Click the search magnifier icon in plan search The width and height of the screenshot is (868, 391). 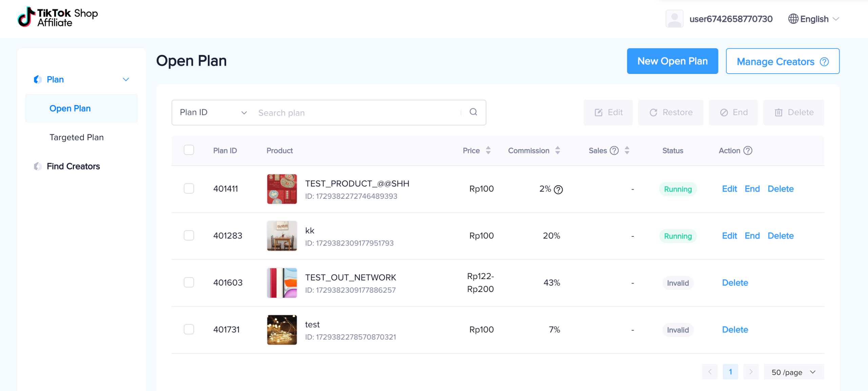pos(473,112)
